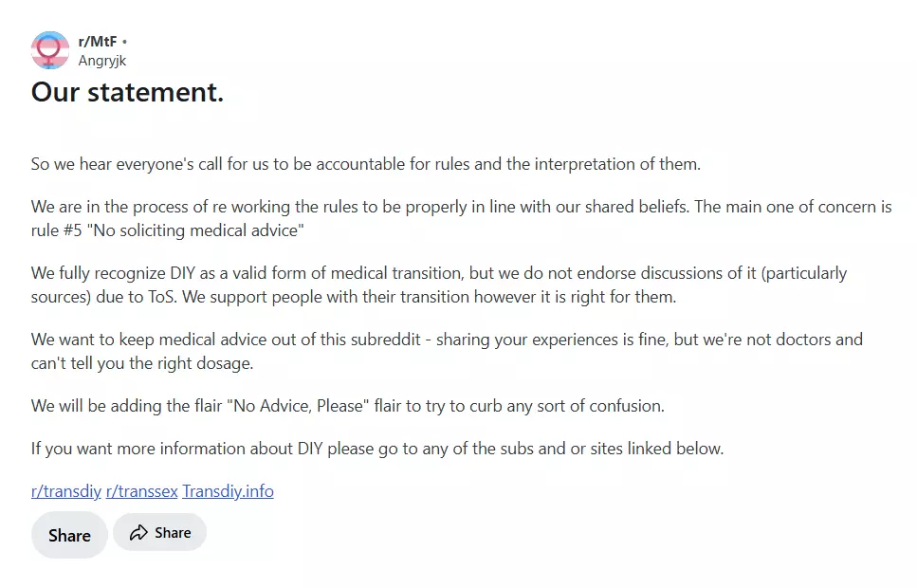The width and height of the screenshot is (917, 588).
Task: Click the paragraph about re working the rules
Action: coord(462,218)
